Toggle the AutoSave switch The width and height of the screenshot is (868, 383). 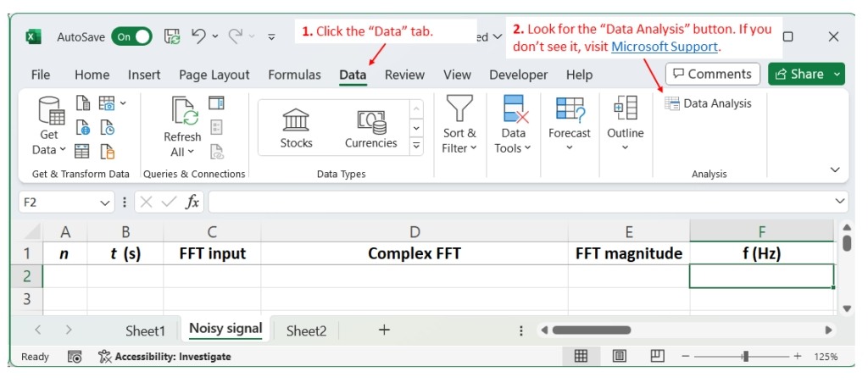(131, 36)
